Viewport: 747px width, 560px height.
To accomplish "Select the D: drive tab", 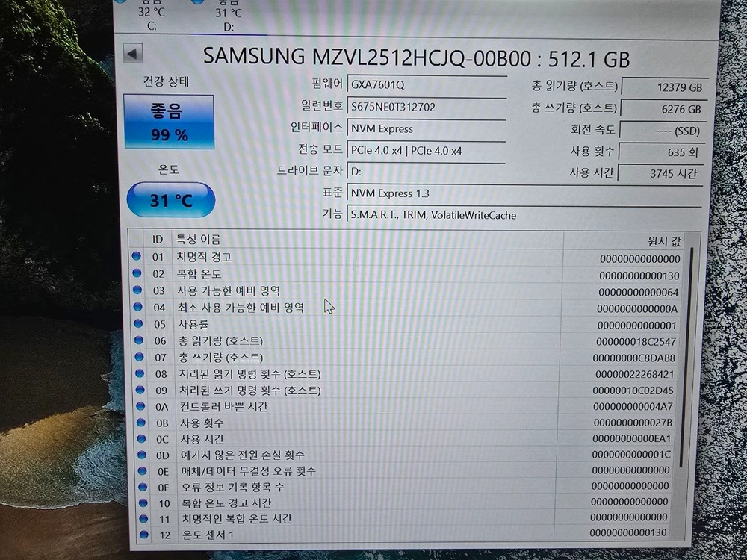I will tap(229, 19).
